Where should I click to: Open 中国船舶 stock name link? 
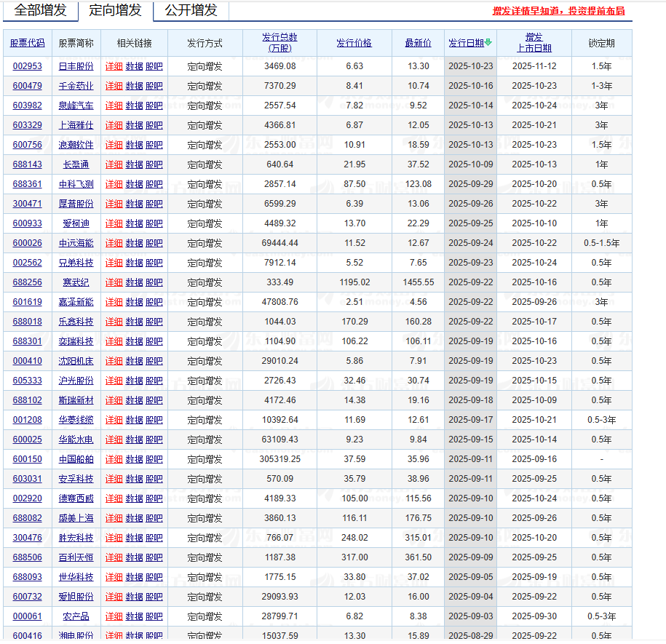[76, 459]
